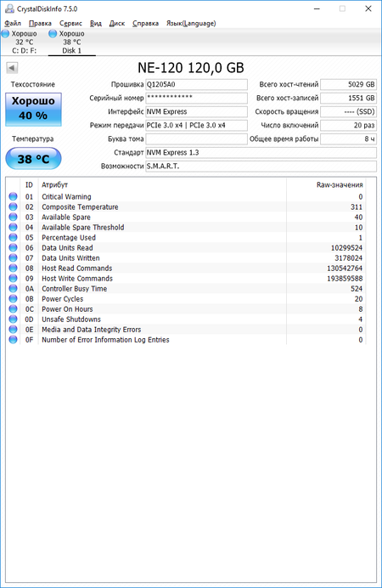Select the Critical Warning attribute text

click(x=66, y=196)
